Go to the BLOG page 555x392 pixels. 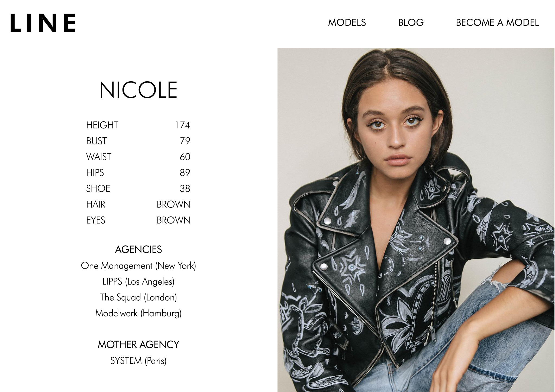pyautogui.click(x=411, y=22)
